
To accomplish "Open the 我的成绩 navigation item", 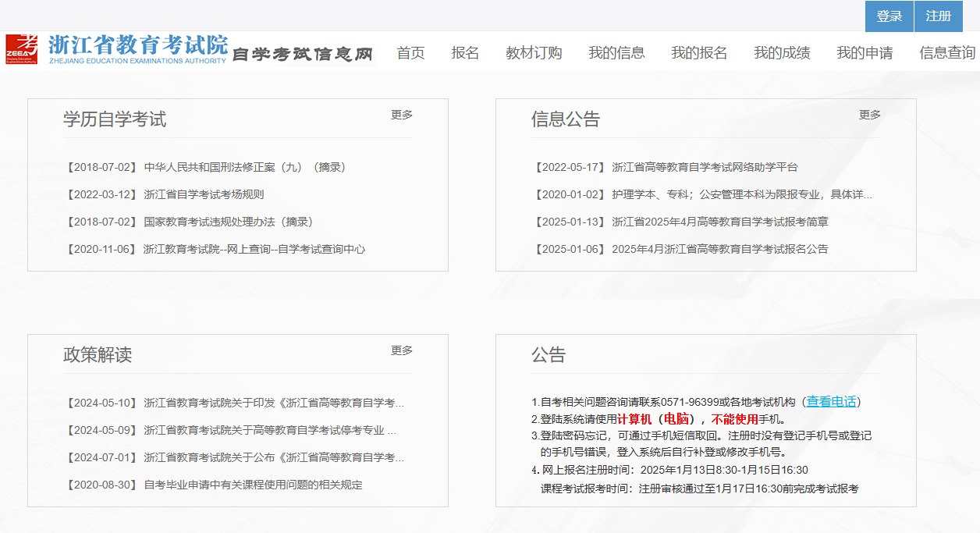I will [x=780, y=52].
